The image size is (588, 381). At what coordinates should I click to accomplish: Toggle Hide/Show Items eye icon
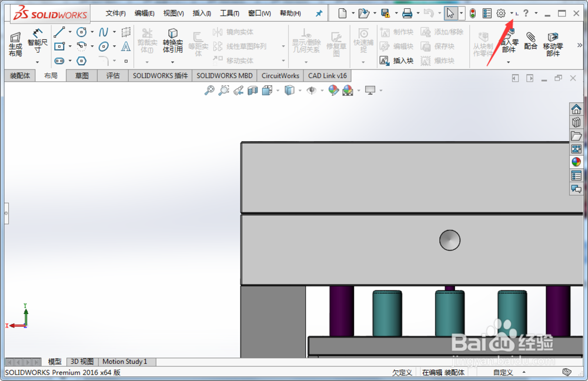point(311,91)
